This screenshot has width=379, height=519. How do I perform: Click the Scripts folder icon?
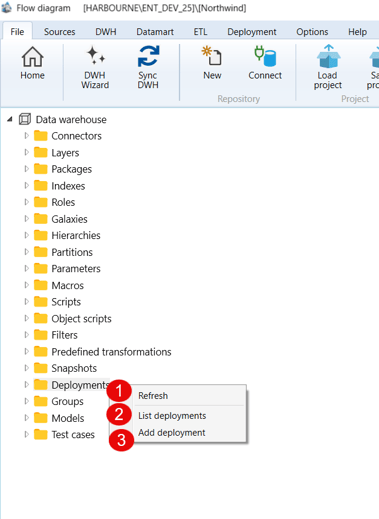41,302
